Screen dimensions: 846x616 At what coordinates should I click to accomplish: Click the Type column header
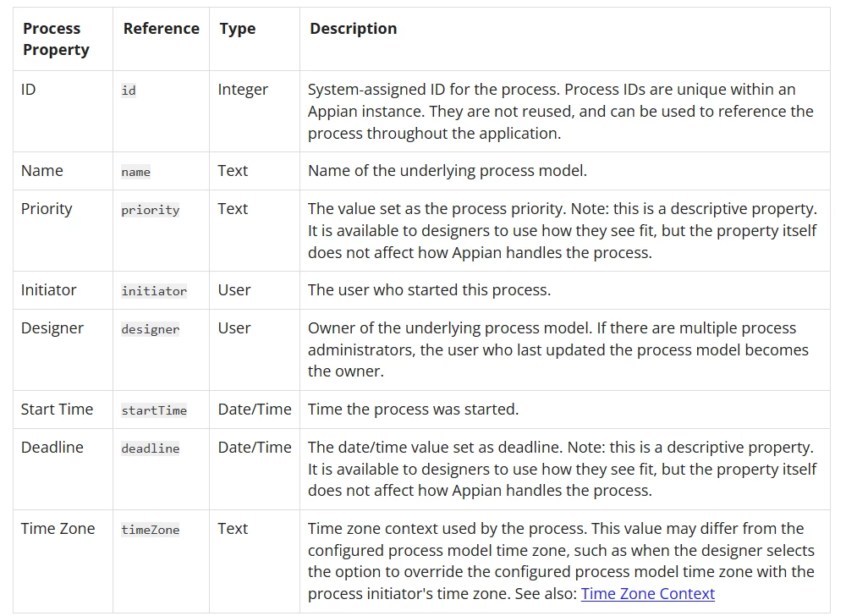pyautogui.click(x=238, y=29)
